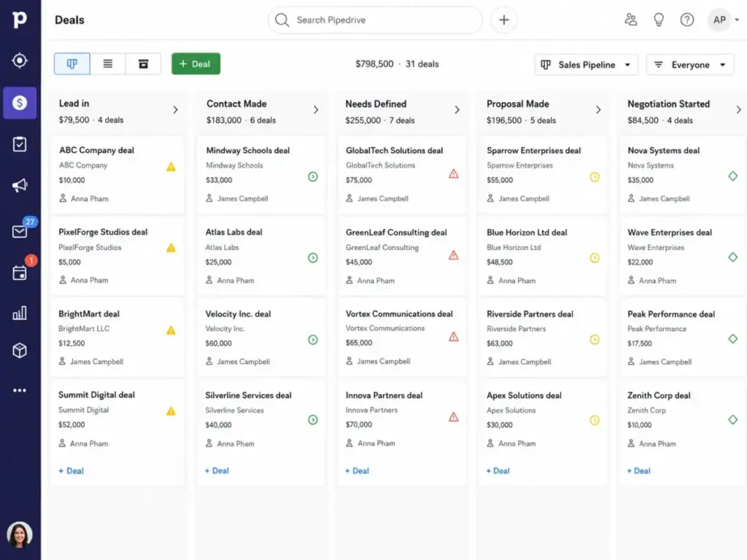Screen dimensions: 747x560
Task: Open the ABC Company deal title
Action: click(x=97, y=150)
